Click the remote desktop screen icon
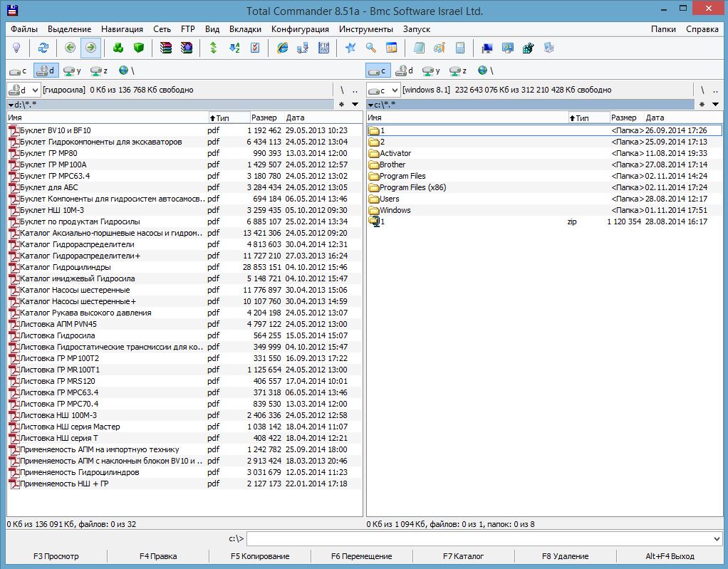This screenshot has width=728, height=569. (x=507, y=48)
